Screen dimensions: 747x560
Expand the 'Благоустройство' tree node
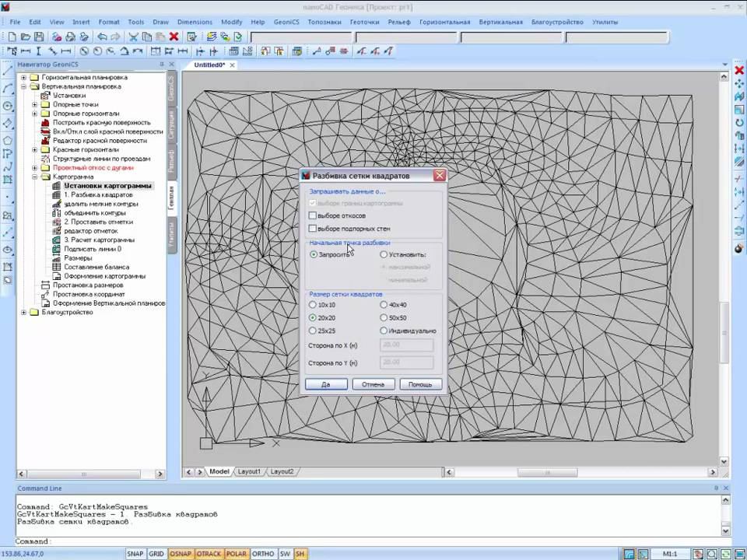tap(23, 312)
